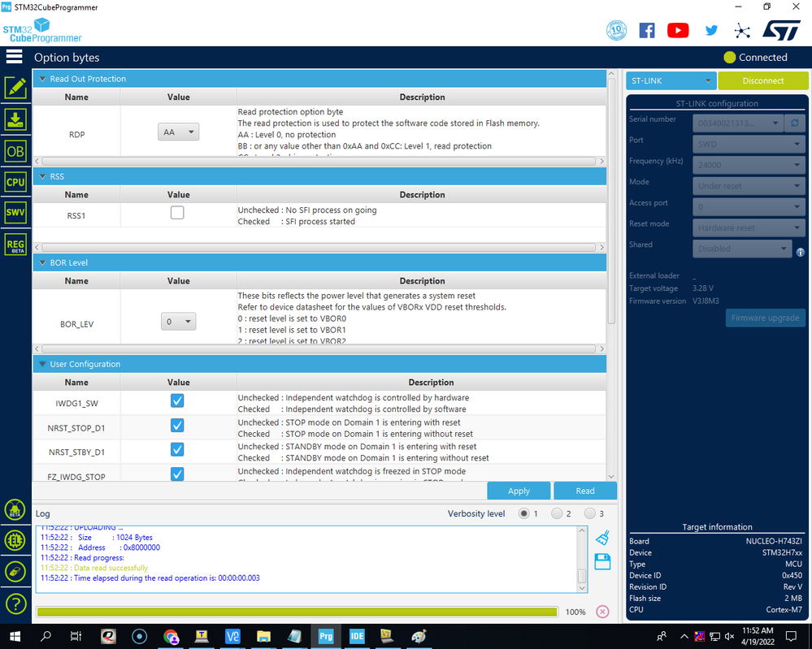812x649 pixels.
Task: Click the ST logo
Action: pos(781,30)
